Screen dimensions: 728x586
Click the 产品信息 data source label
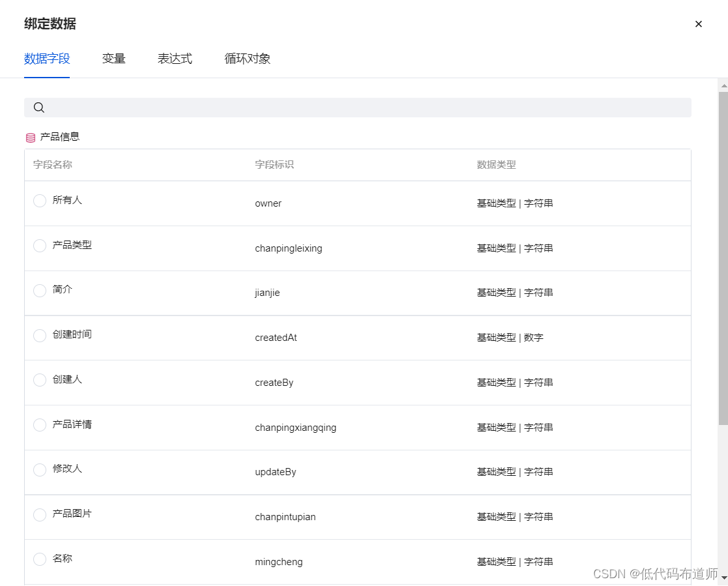[60, 136]
